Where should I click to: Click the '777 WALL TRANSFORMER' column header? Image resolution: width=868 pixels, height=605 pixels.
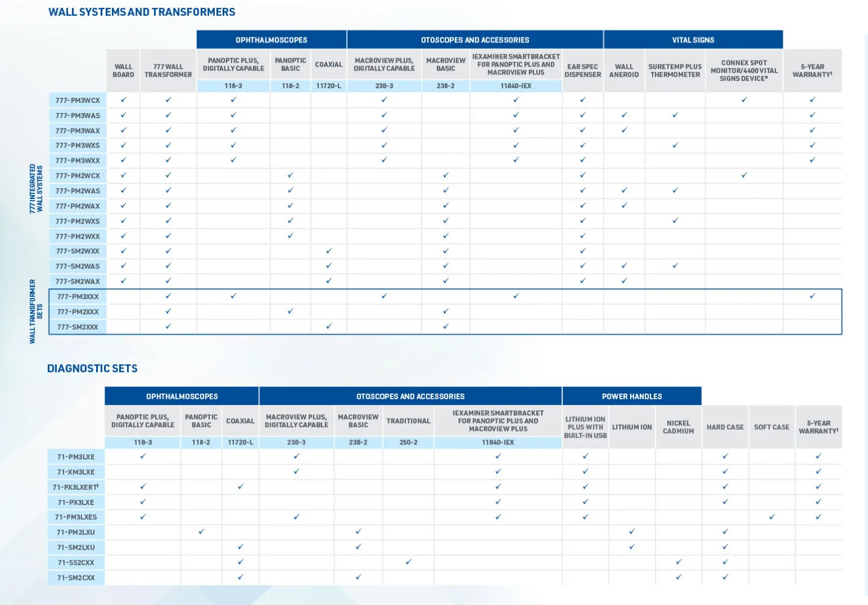pos(168,71)
